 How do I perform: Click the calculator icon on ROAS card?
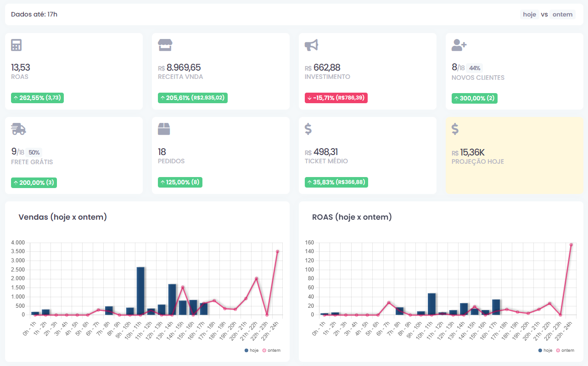(17, 45)
